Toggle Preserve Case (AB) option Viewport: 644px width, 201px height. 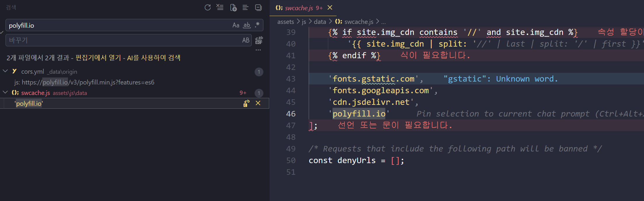point(246,40)
